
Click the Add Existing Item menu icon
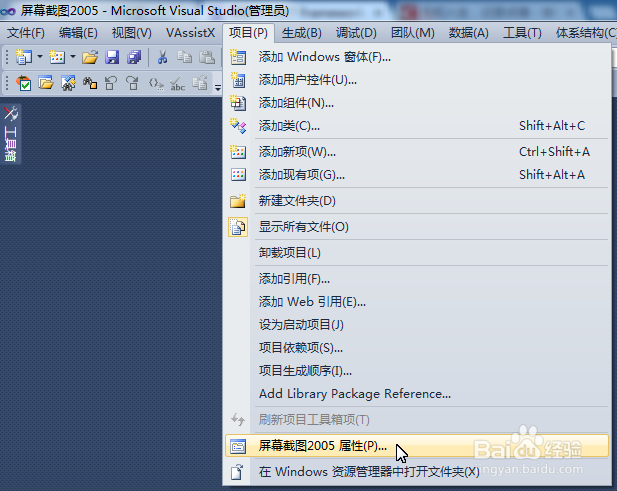point(238,175)
